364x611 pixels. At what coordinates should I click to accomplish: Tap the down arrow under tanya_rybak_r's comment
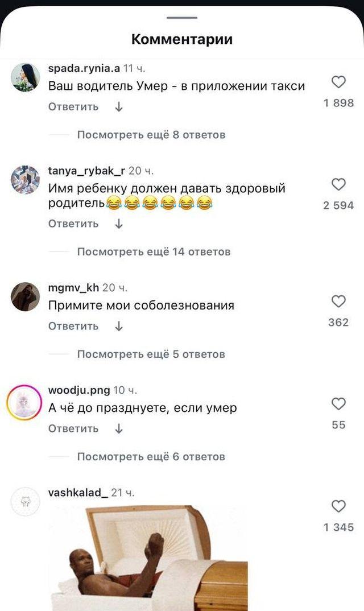click(x=119, y=224)
